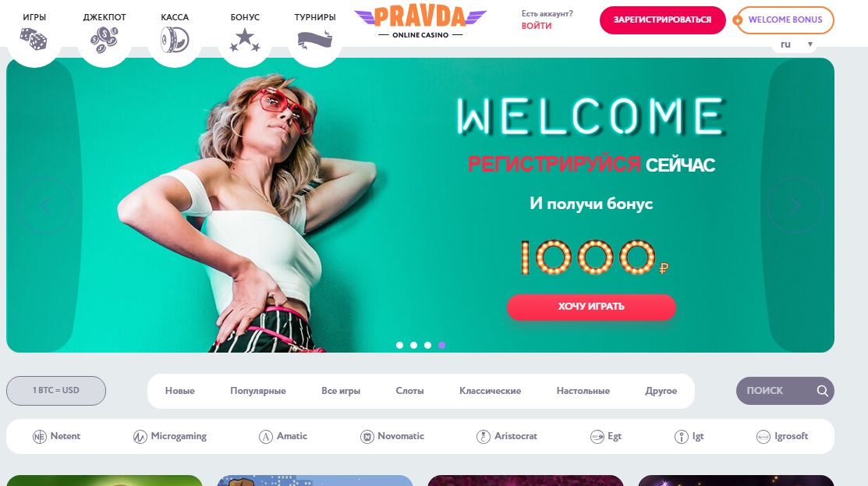868x486 pixels.
Task: Go to the previous banner slide
Action: 45,205
